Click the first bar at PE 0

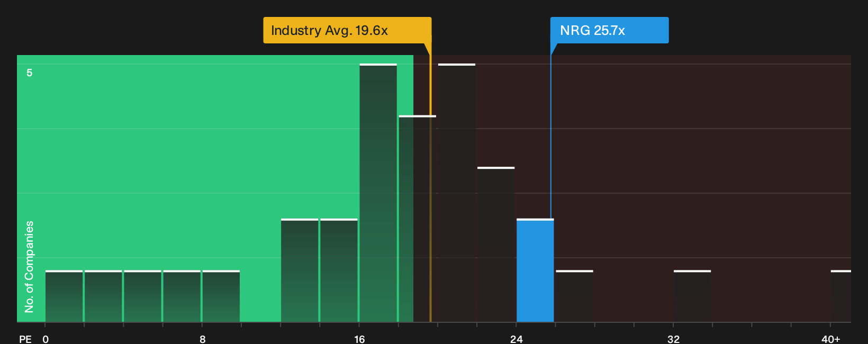point(64,296)
